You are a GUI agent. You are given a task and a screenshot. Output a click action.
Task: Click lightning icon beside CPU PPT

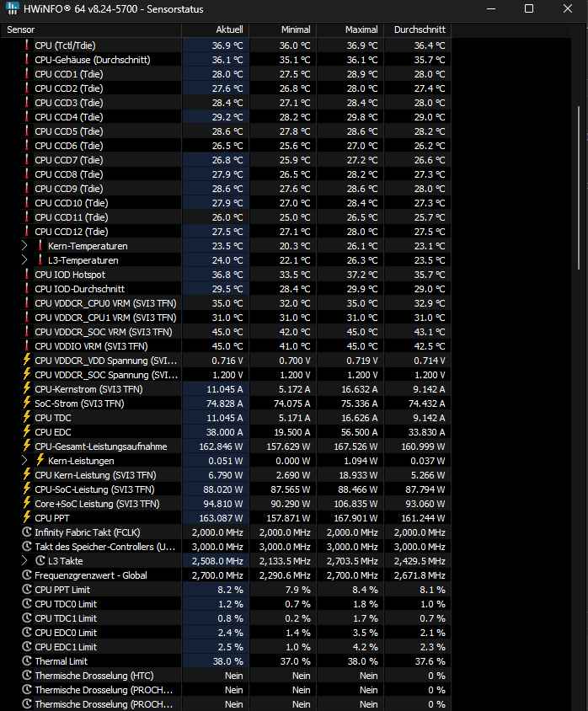27,517
